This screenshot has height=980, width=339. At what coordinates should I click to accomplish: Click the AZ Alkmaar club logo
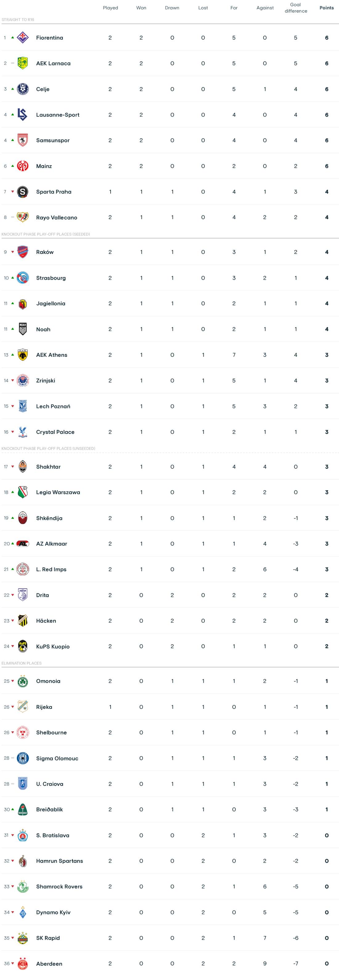pos(22,544)
